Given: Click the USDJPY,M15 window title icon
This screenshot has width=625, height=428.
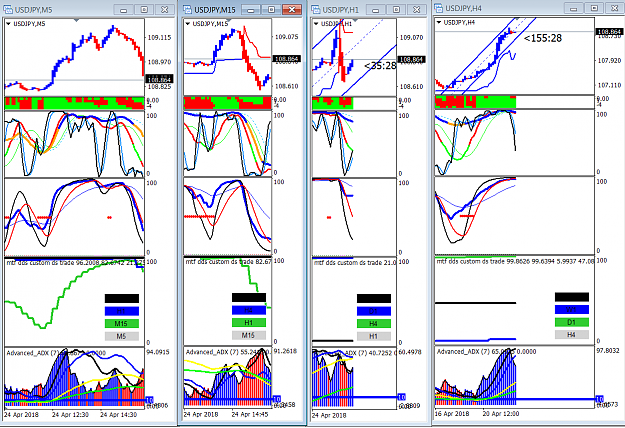Looking at the screenshot, I should pos(188,9).
